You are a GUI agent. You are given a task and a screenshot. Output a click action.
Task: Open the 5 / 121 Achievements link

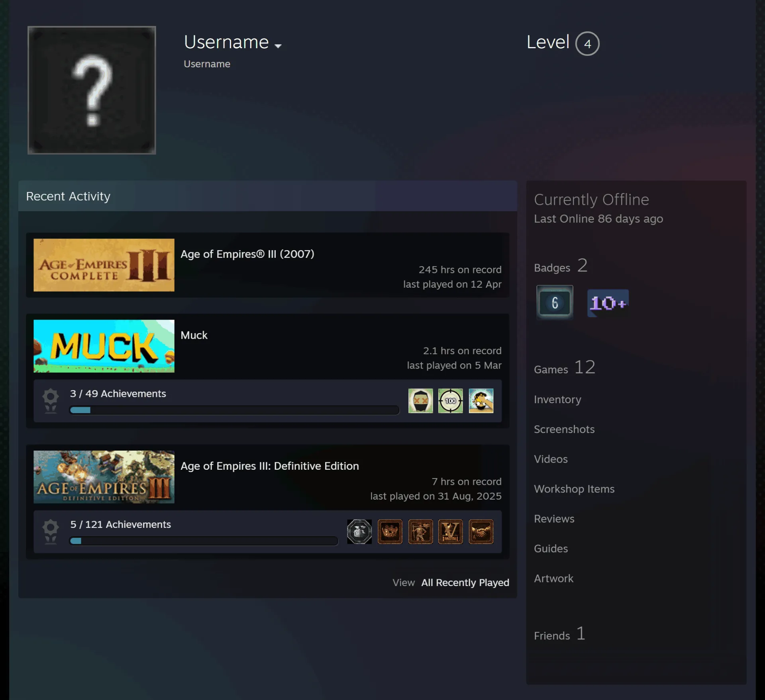point(121,524)
